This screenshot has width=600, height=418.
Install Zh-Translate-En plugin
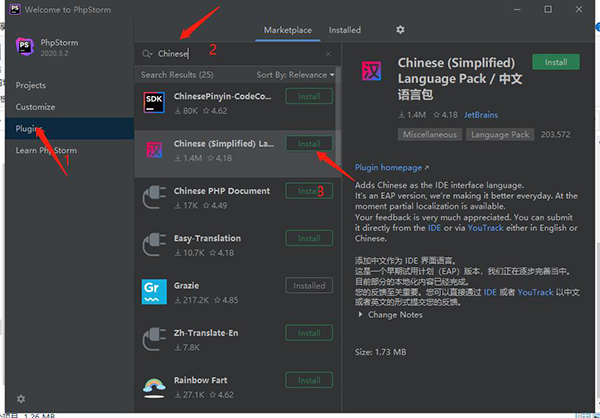click(x=309, y=333)
